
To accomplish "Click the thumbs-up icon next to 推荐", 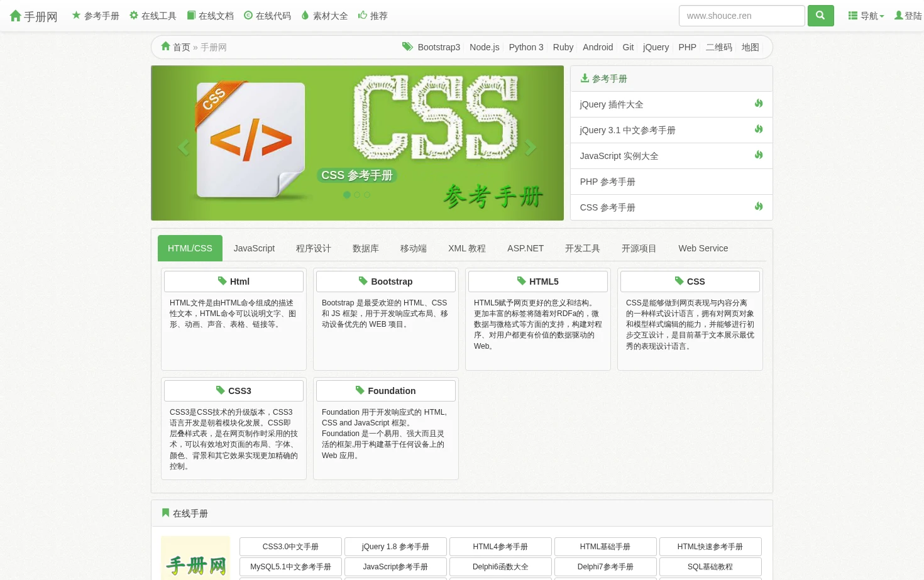I will point(363,15).
